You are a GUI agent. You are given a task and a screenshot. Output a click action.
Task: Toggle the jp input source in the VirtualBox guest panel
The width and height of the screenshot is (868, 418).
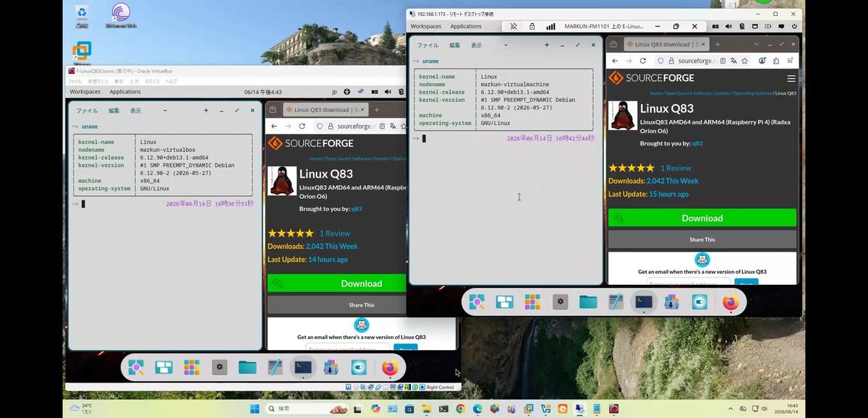(334, 92)
